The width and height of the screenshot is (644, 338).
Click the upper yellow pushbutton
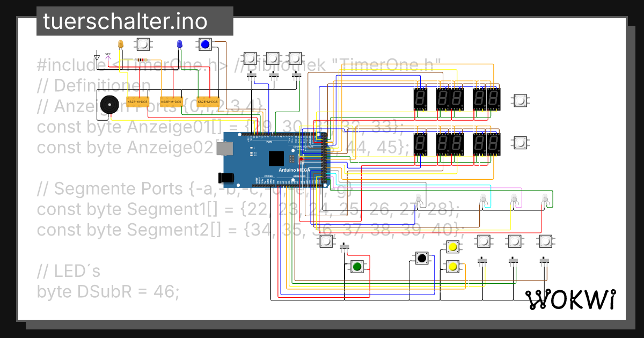click(452, 247)
